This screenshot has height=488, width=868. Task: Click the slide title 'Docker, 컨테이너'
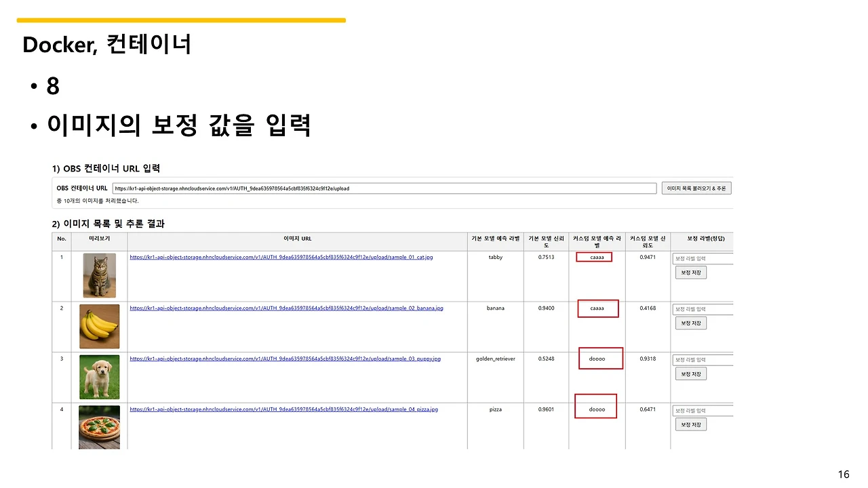click(x=106, y=45)
